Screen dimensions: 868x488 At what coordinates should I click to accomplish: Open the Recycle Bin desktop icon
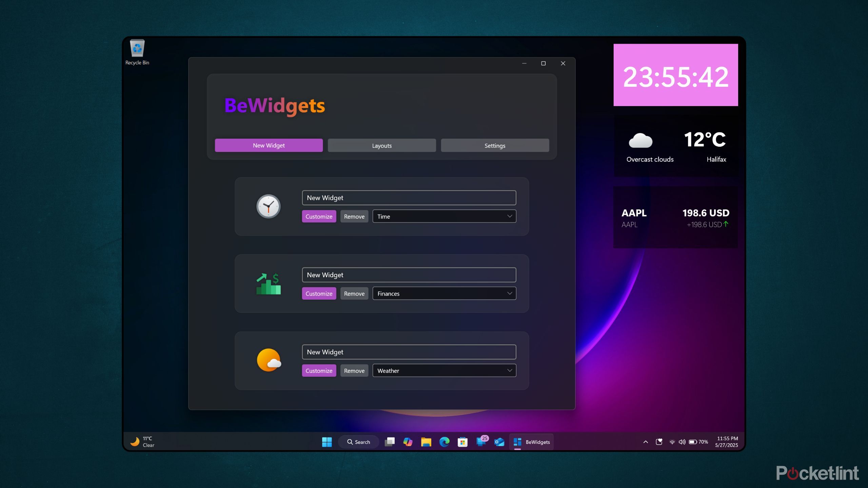pos(137,52)
